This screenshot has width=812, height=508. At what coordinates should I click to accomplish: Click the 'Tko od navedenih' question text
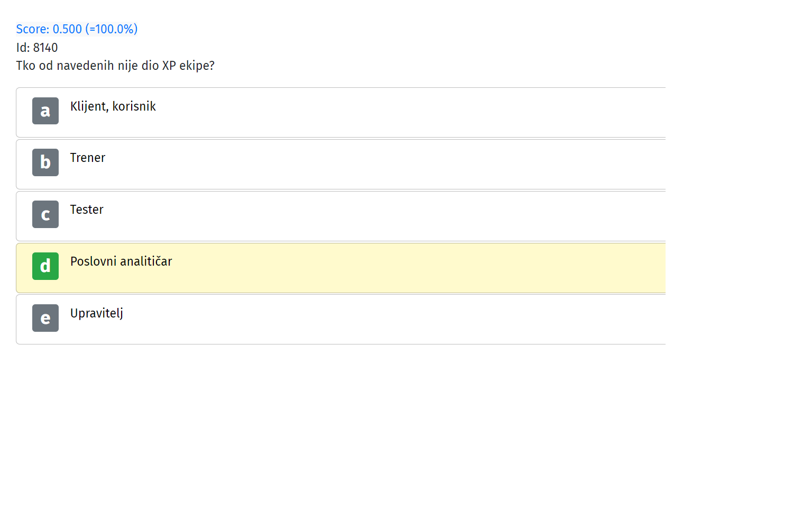[x=115, y=66]
